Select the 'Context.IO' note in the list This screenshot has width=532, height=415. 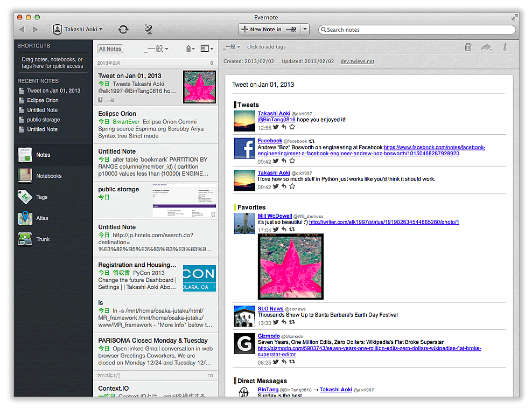pyautogui.click(x=156, y=389)
